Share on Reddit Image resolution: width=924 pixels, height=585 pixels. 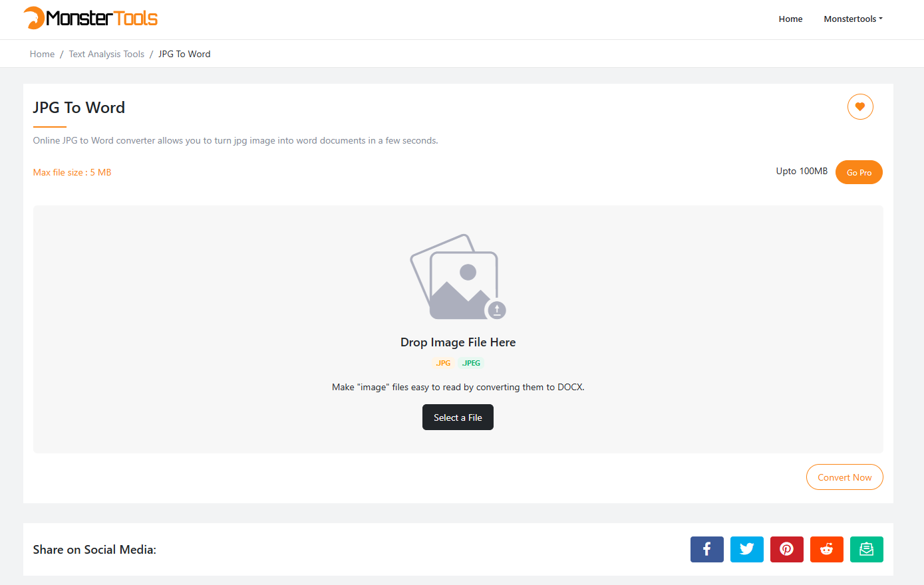(826, 549)
